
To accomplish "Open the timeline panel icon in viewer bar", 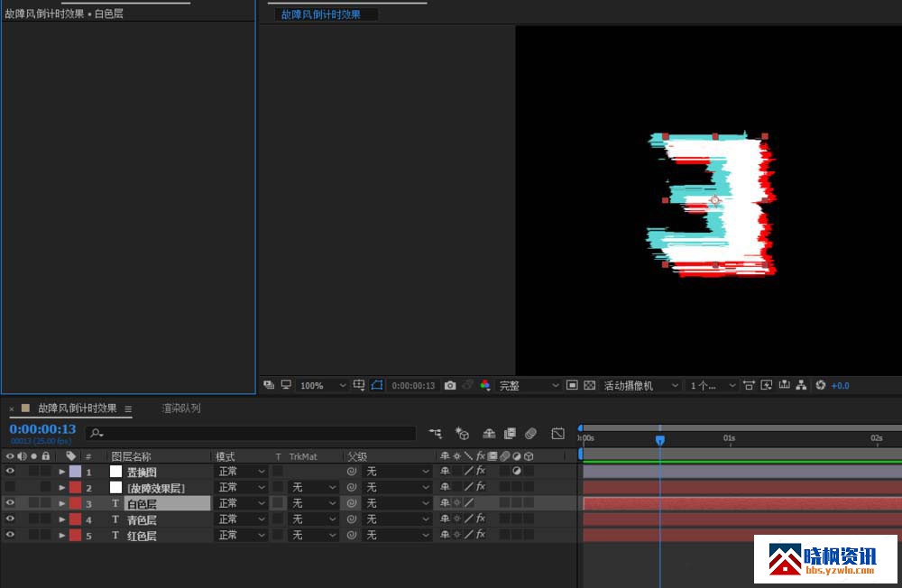I will pos(784,385).
